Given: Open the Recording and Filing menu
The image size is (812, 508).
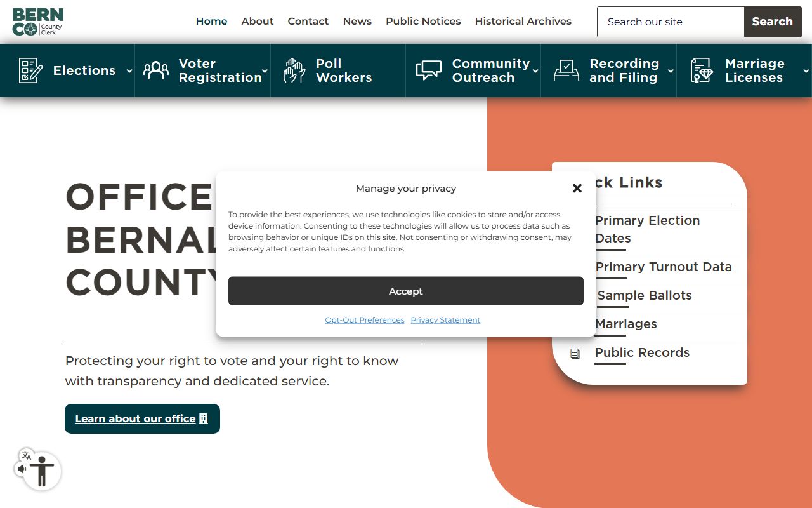Looking at the screenshot, I should coord(609,70).
